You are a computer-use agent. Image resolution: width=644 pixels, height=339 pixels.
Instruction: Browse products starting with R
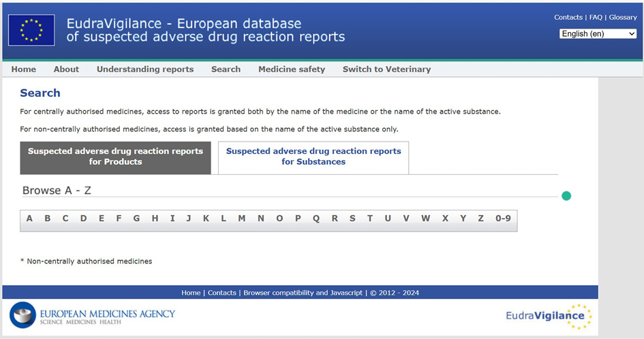pyautogui.click(x=335, y=219)
